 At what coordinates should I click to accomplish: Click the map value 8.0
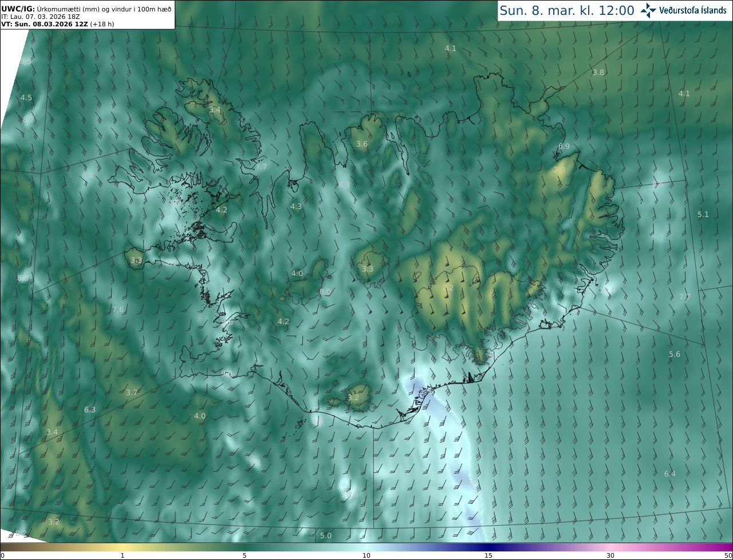coord(325,291)
